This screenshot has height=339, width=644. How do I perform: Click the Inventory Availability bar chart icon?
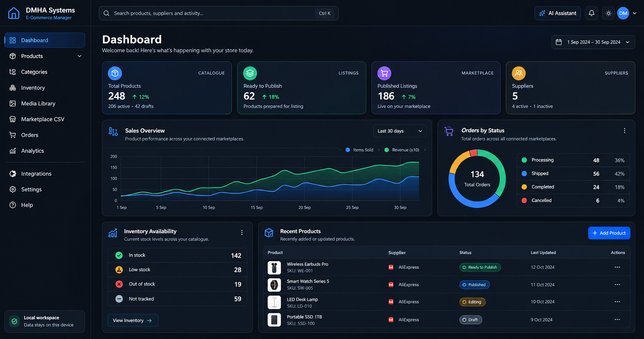coord(112,233)
